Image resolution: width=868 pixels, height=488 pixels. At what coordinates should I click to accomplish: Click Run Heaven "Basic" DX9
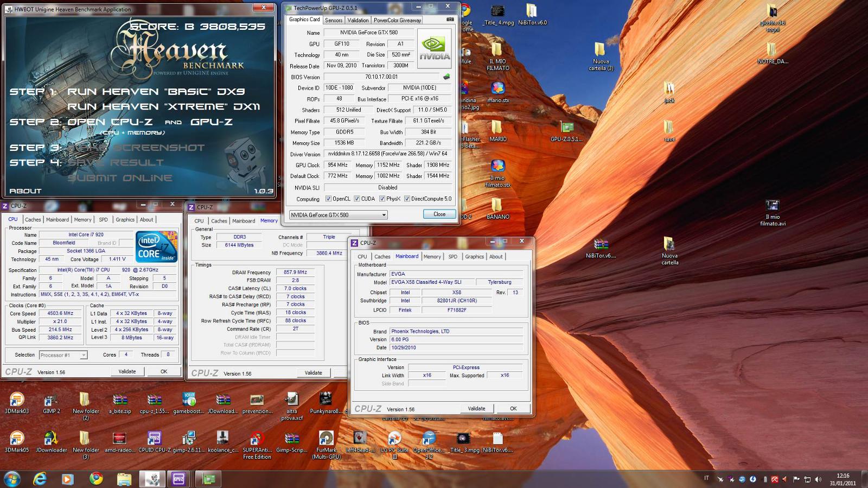tap(156, 92)
